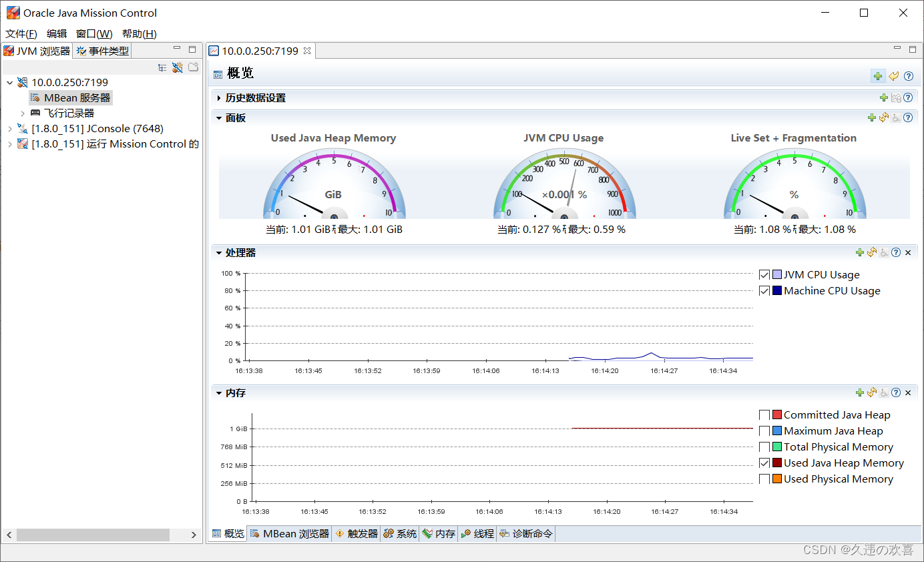
Task: Enable the Committed Java Heap checkbox
Action: (764, 415)
